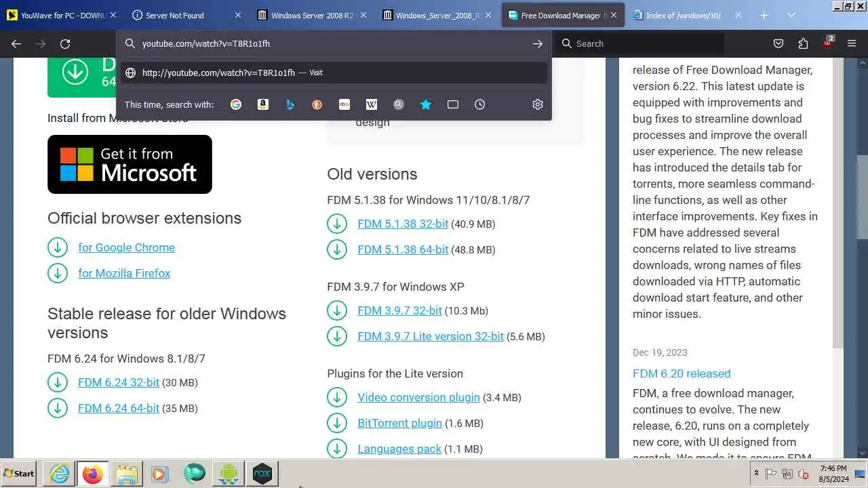Search this time with eBay icon
The height and width of the screenshot is (488, 868).
tap(344, 104)
